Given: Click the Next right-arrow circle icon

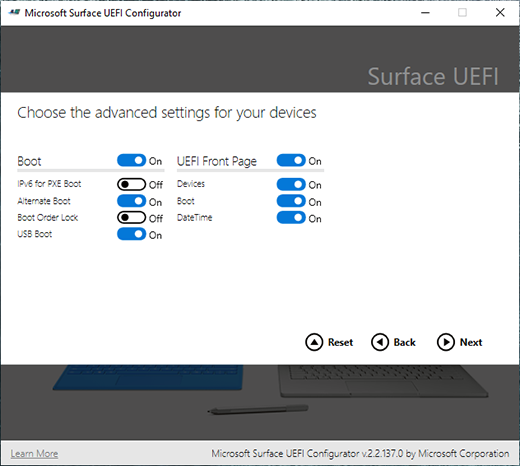Looking at the screenshot, I should pyautogui.click(x=446, y=342).
